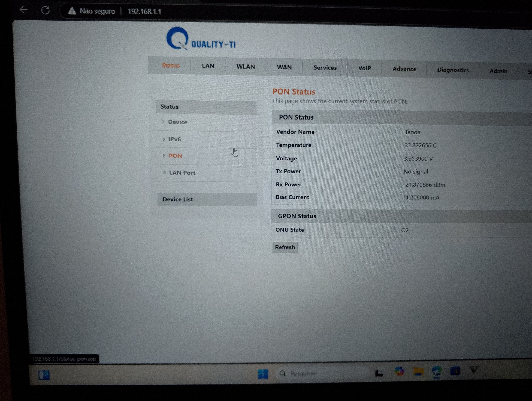Open the VoIP tab
Image resolution: width=532 pixels, height=401 pixels.
coord(365,68)
